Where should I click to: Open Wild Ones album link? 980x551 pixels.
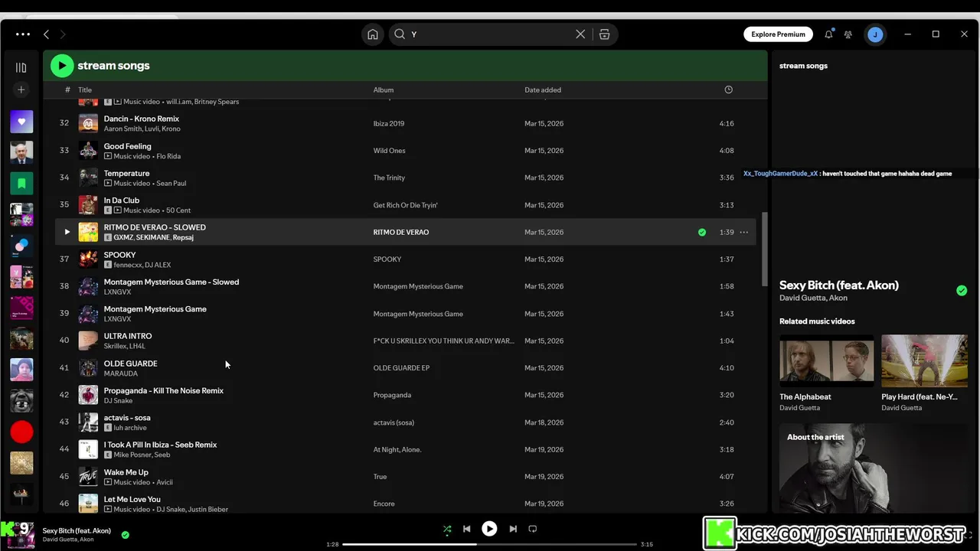(390, 151)
